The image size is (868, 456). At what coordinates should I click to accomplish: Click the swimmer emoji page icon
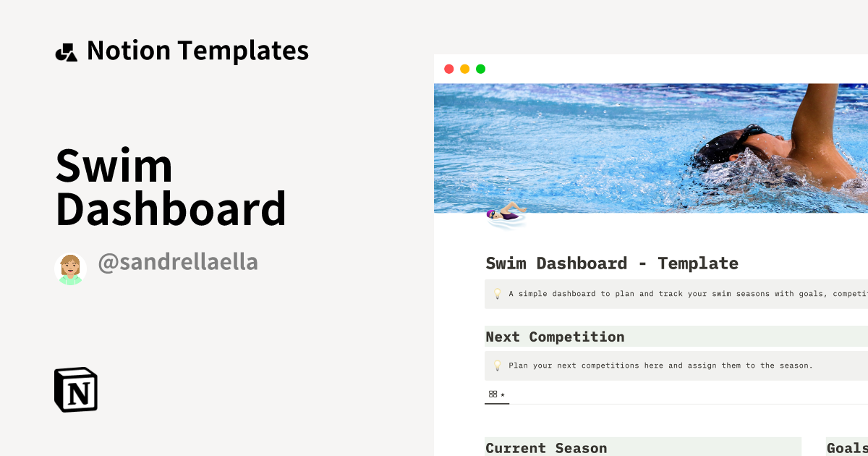[505, 214]
